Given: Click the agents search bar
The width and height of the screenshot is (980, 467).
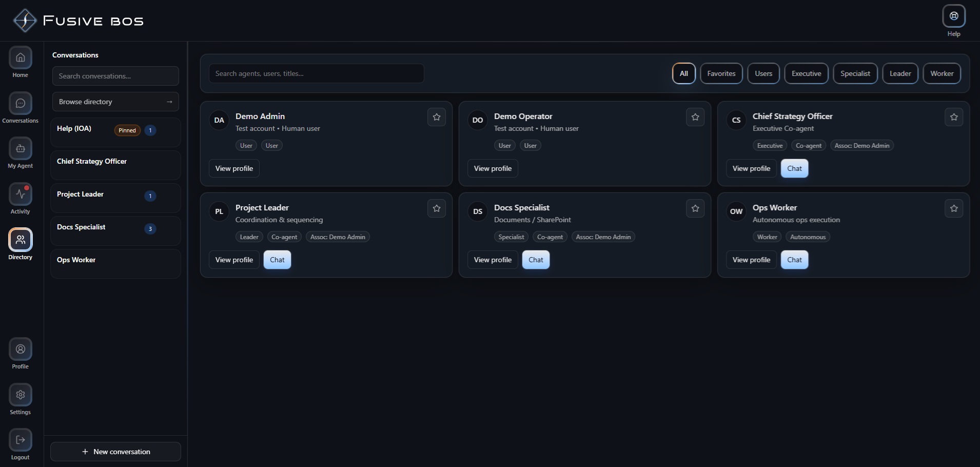Looking at the screenshot, I should 317,73.
